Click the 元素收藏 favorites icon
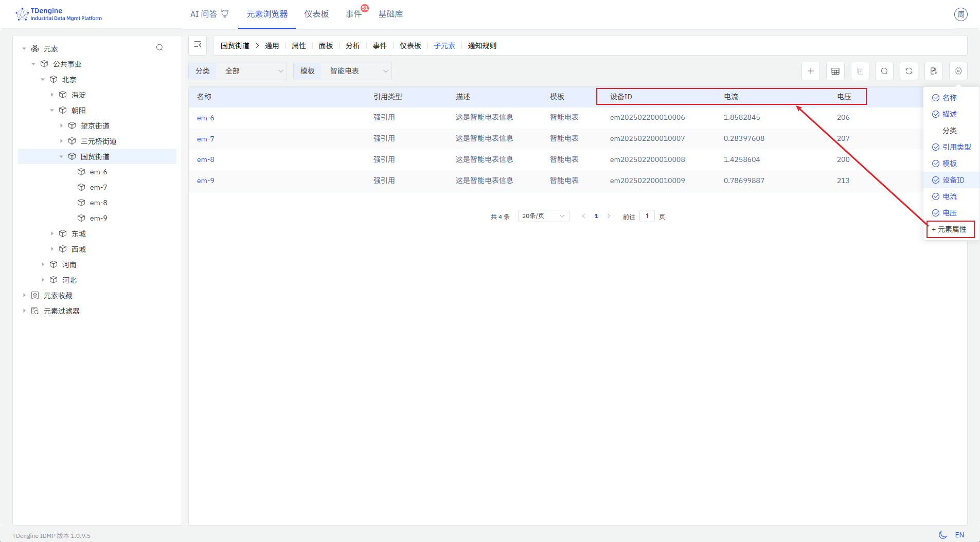The height and width of the screenshot is (542, 980). coord(35,295)
